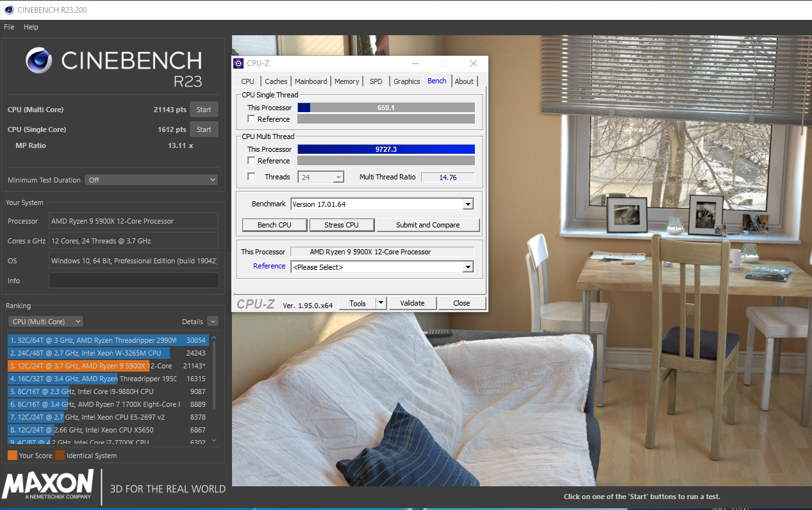Open the File menu

point(9,27)
